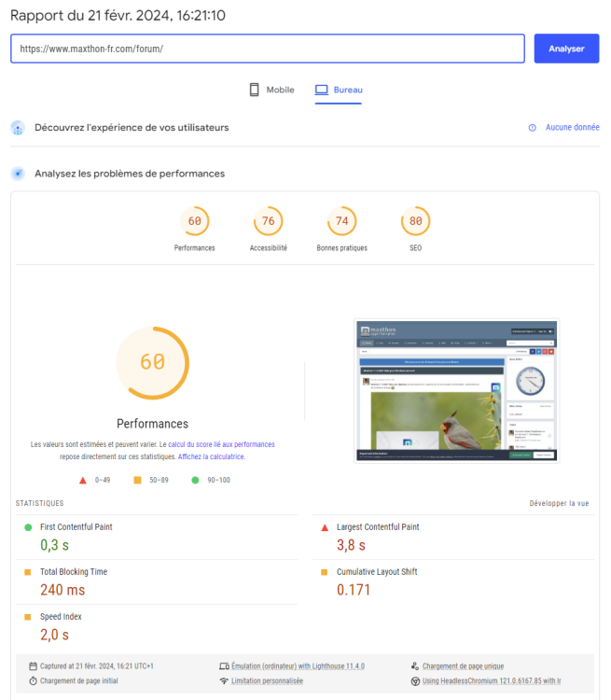Click the Analyser button

tap(566, 49)
